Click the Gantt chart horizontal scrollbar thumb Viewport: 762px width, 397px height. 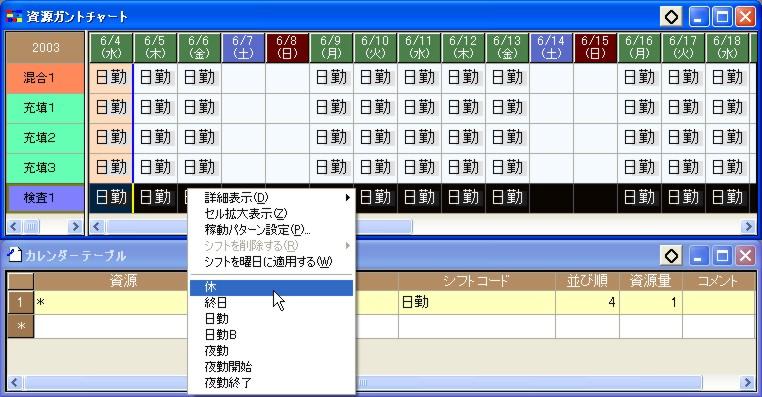click(x=260, y=226)
